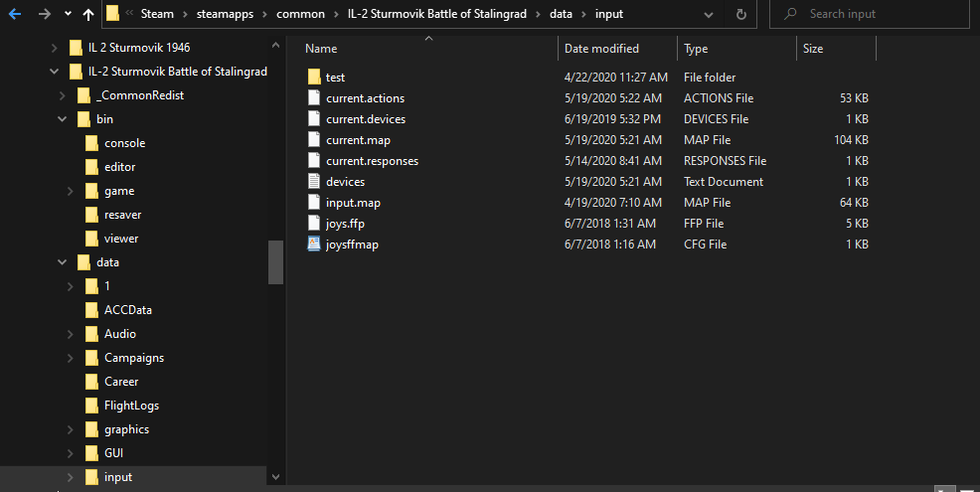Click the navigation pane scrollbar thumb
Screen dimensions: 980x492
pyautogui.click(x=275, y=262)
